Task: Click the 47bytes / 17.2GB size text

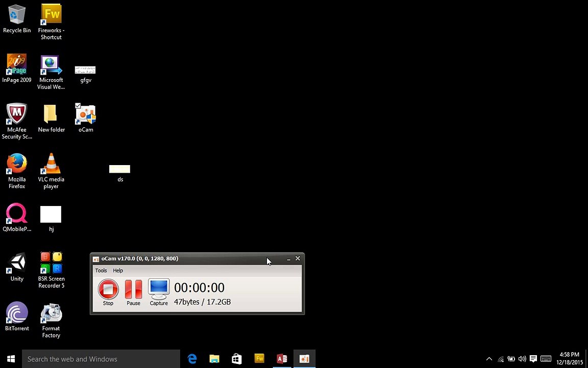Action: pyautogui.click(x=202, y=302)
